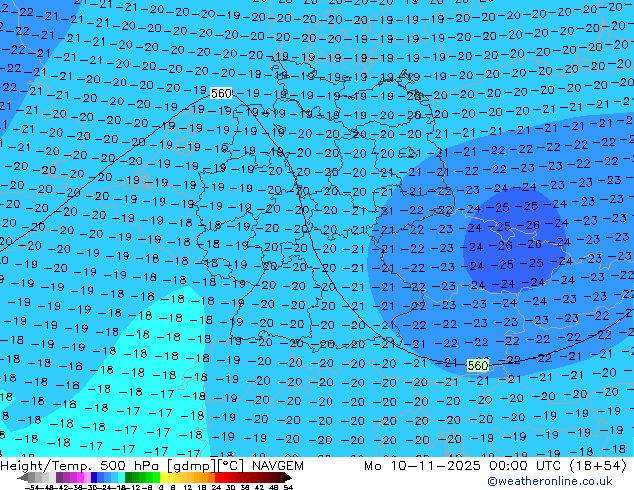Click the dark right arrow of legend

click(x=288, y=477)
